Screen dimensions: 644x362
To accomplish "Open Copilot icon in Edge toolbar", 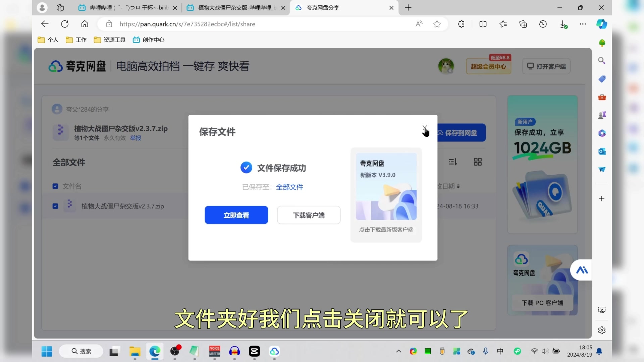I will pyautogui.click(x=602, y=24).
